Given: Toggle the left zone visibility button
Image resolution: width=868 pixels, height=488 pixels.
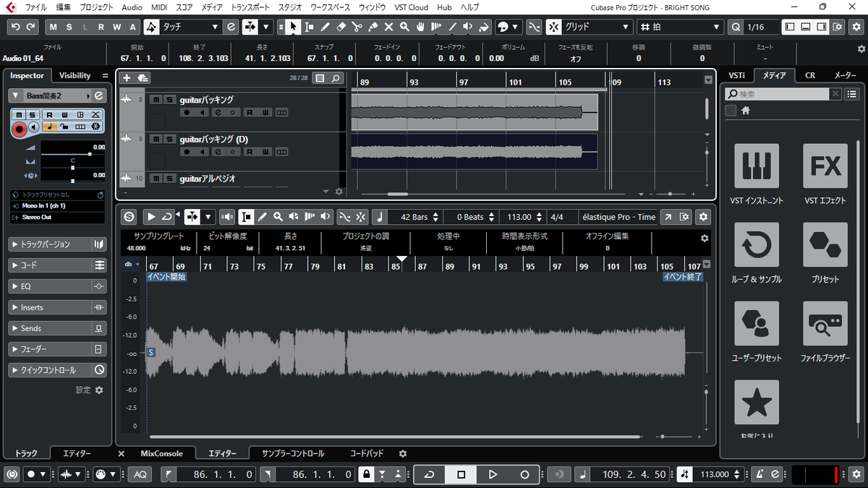Looking at the screenshot, I should (790, 27).
